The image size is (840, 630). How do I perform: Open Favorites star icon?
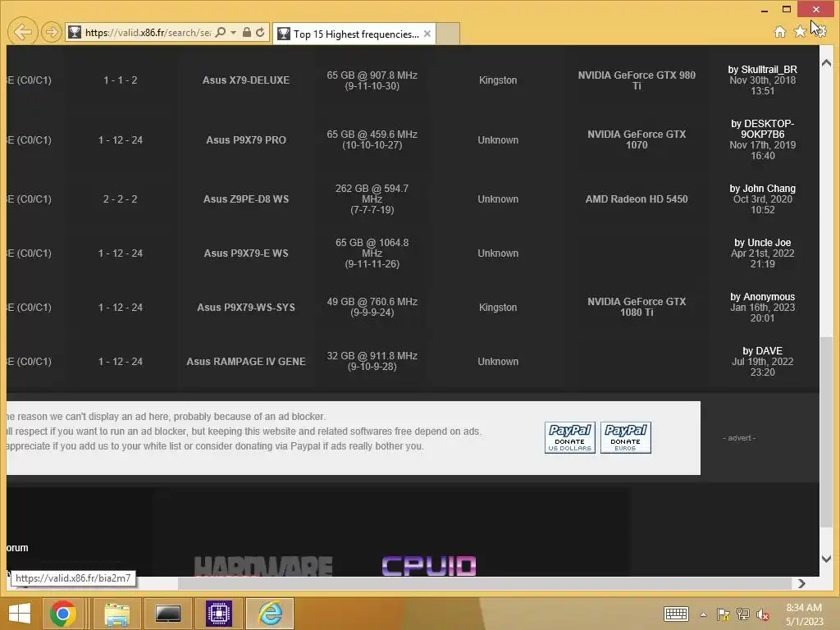[799, 32]
